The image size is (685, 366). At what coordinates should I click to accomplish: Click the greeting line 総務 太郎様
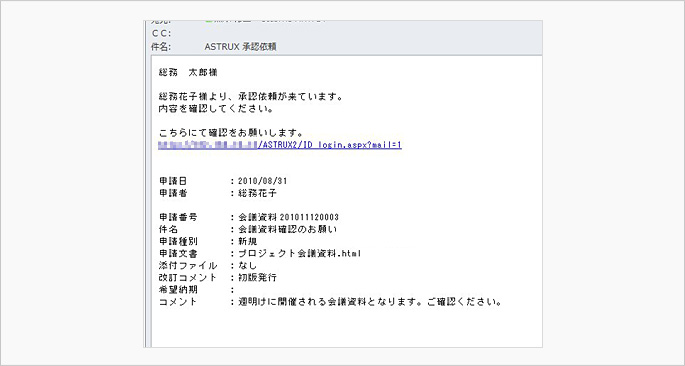pyautogui.click(x=188, y=73)
